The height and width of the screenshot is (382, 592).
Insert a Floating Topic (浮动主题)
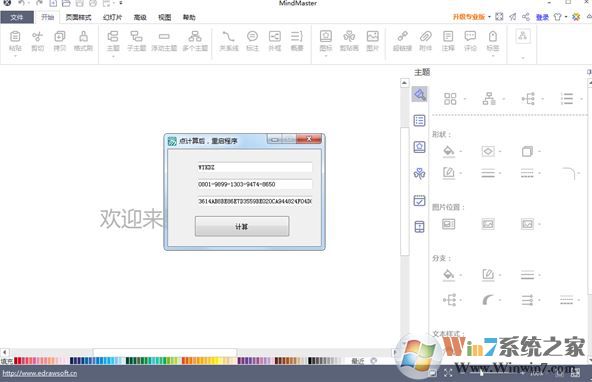(x=164, y=41)
